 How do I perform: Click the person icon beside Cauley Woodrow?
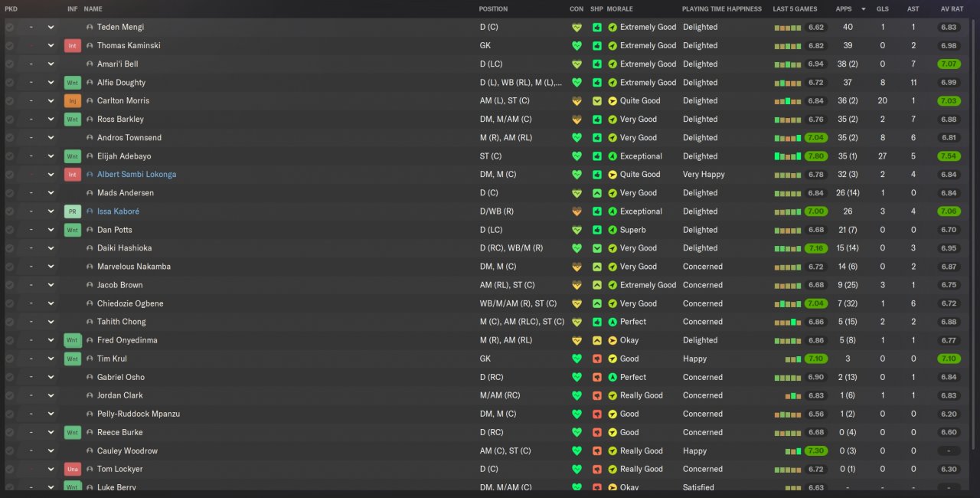90,450
